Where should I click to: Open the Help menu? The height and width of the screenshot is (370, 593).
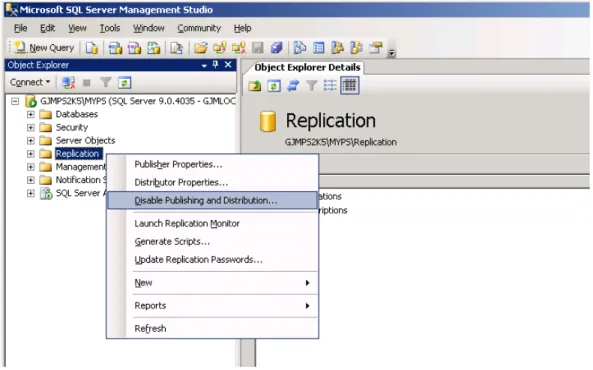tap(242, 28)
